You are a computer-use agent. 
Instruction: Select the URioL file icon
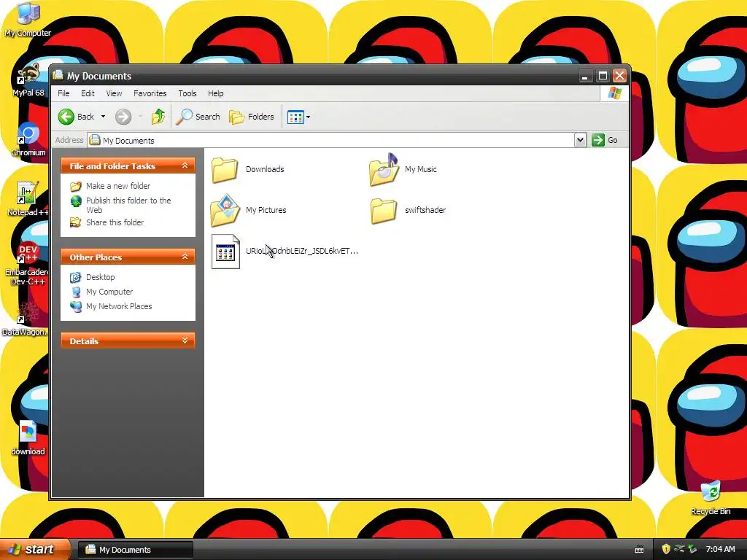point(225,252)
